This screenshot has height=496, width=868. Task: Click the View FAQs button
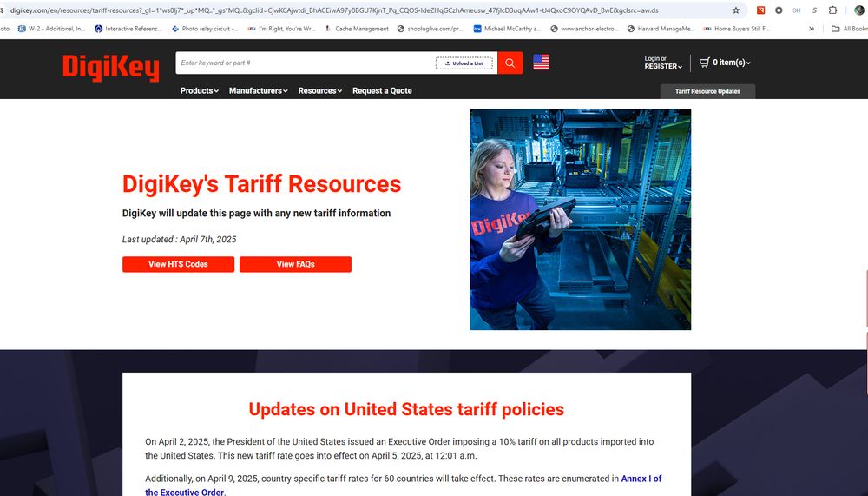pos(296,264)
